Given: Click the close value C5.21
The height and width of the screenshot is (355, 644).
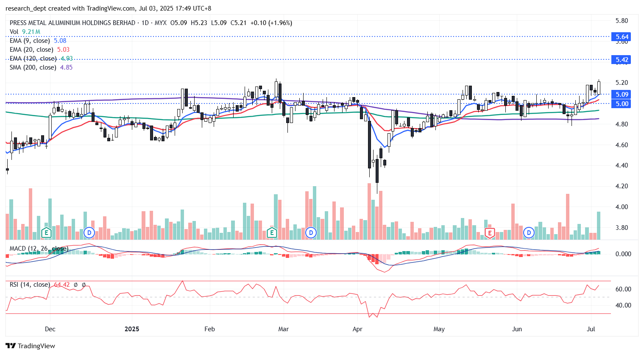Looking at the screenshot, I should point(238,23).
